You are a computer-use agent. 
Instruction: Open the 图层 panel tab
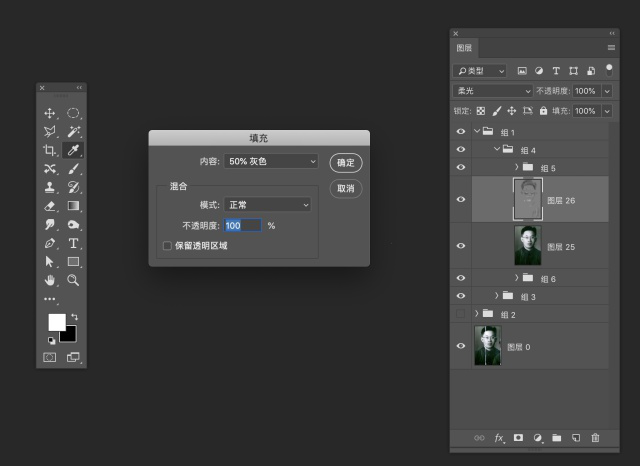click(x=465, y=48)
